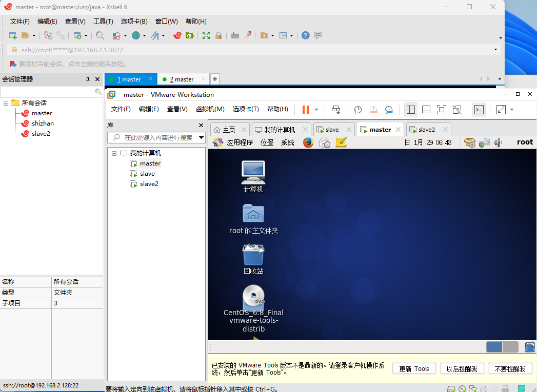Add a new tab with the plus button in Xshell

[215, 79]
